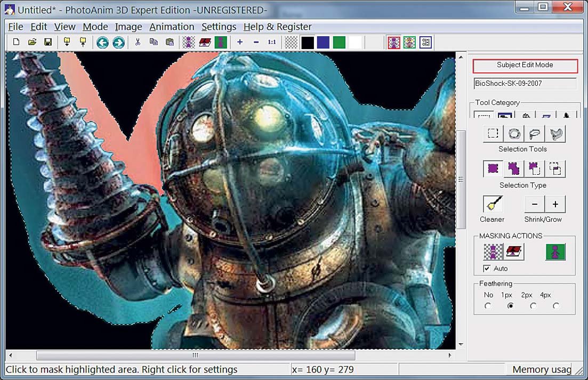
Task: Click the green-bordered figure mode icon
Action: [409, 42]
